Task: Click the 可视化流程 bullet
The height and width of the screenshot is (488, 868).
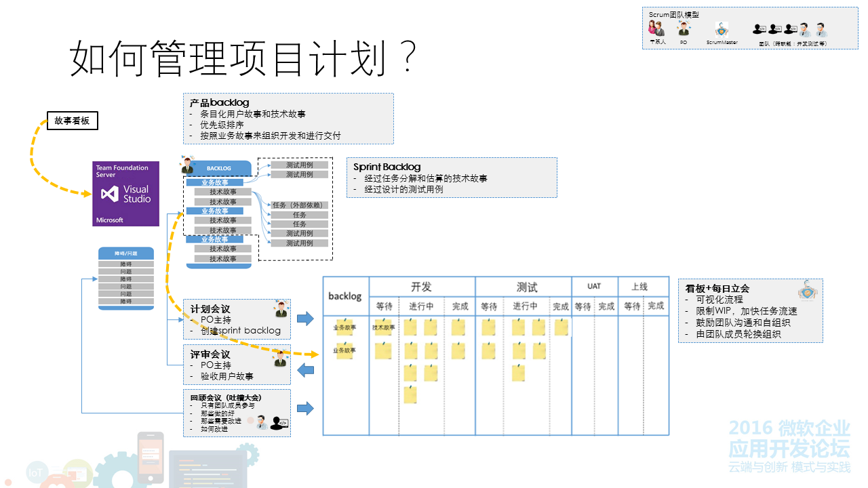Action: (x=719, y=300)
